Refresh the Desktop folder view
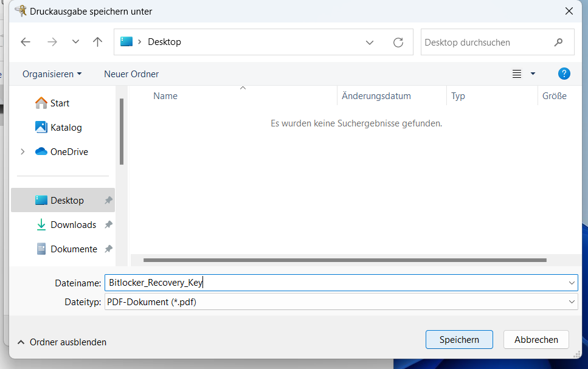The width and height of the screenshot is (588, 369). [398, 43]
